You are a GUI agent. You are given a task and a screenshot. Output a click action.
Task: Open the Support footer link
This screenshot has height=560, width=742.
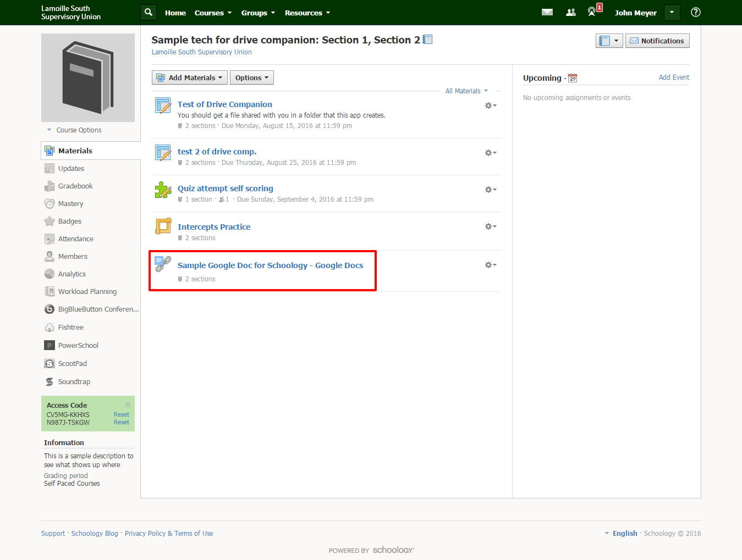click(53, 534)
